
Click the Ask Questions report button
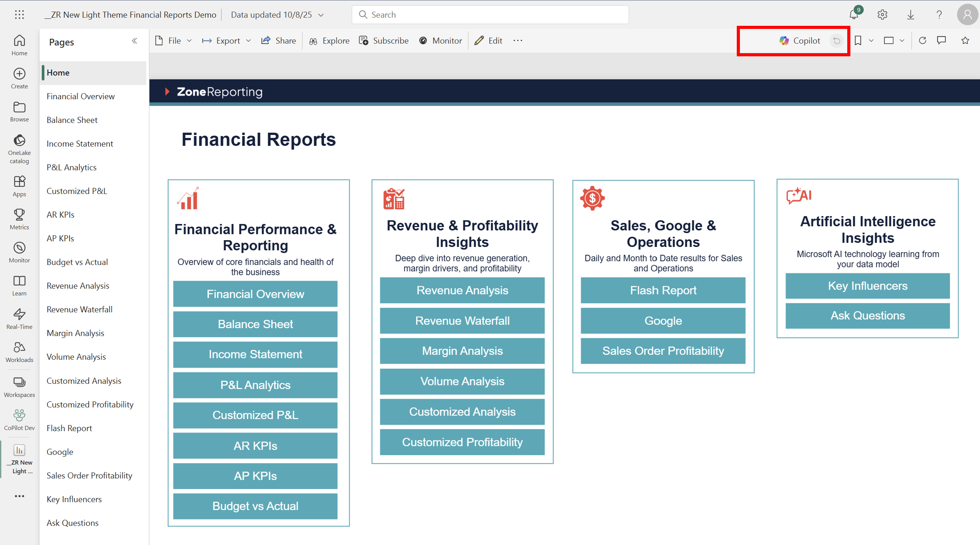(x=868, y=315)
